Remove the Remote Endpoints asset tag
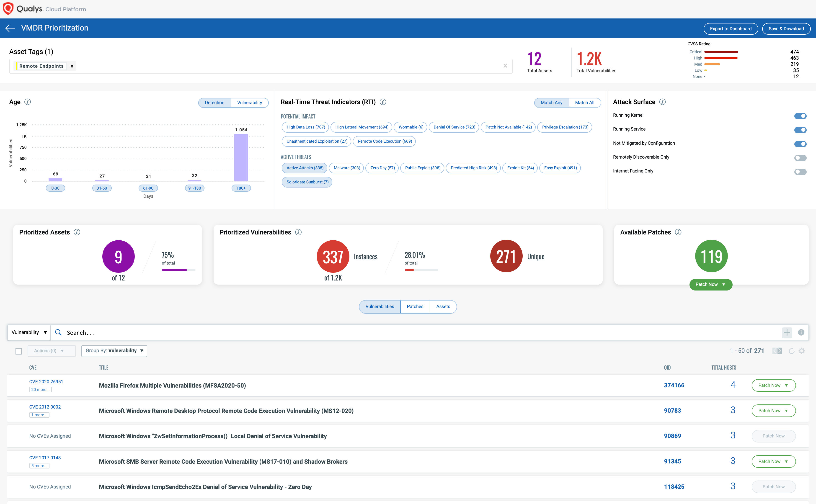This screenshot has width=816, height=504. coord(72,66)
